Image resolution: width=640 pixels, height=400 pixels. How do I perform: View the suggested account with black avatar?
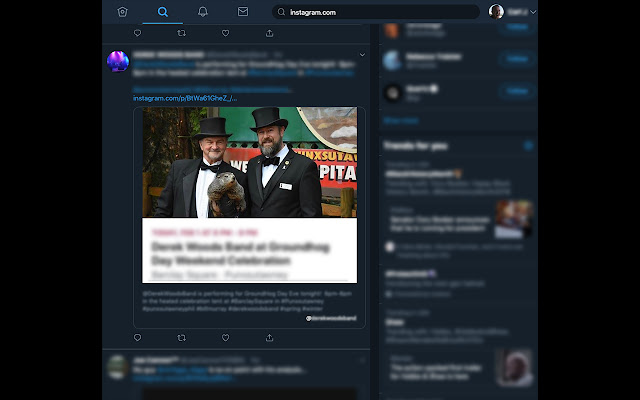(x=393, y=93)
